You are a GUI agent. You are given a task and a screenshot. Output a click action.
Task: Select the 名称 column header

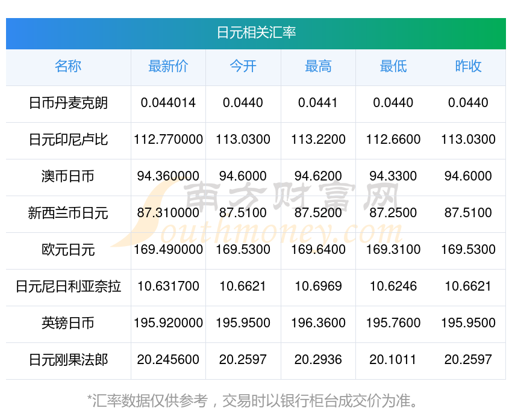click(68, 66)
